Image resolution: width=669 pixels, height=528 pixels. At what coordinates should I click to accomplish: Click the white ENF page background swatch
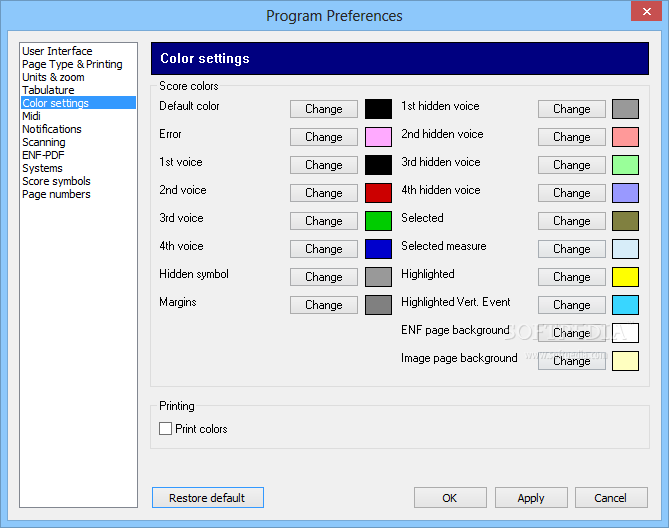[625, 333]
